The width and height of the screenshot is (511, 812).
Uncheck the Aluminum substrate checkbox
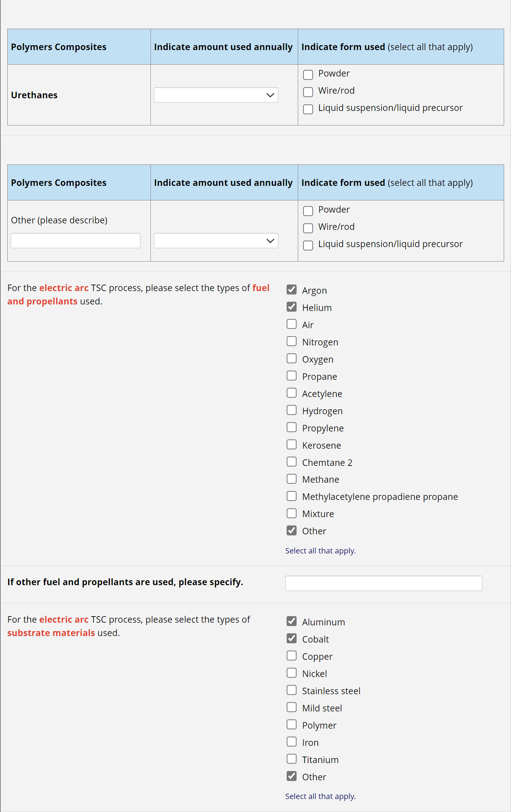pyautogui.click(x=292, y=621)
